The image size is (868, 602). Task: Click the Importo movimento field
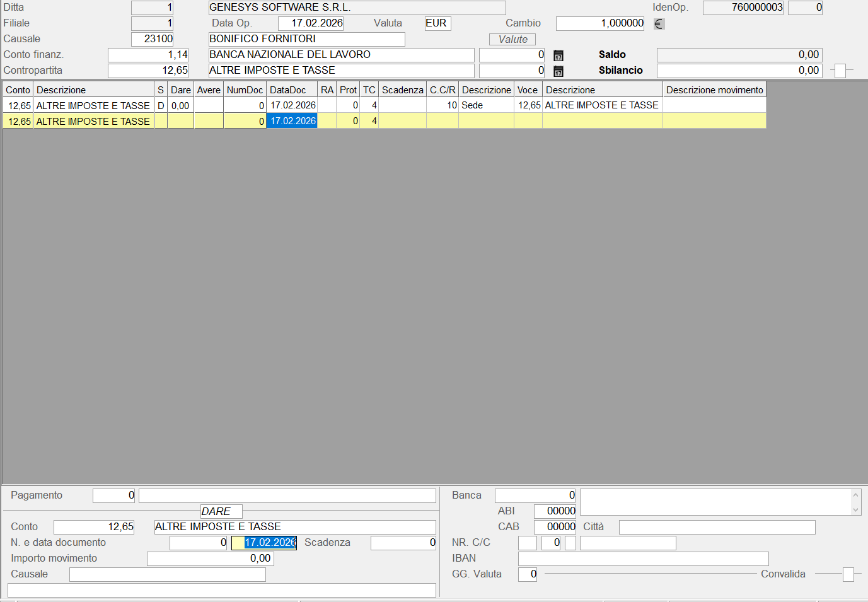(x=210, y=559)
